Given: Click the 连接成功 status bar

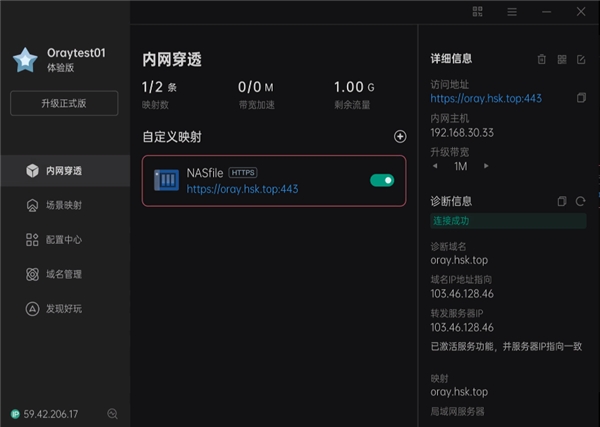Looking at the screenshot, I should tap(508, 221).
